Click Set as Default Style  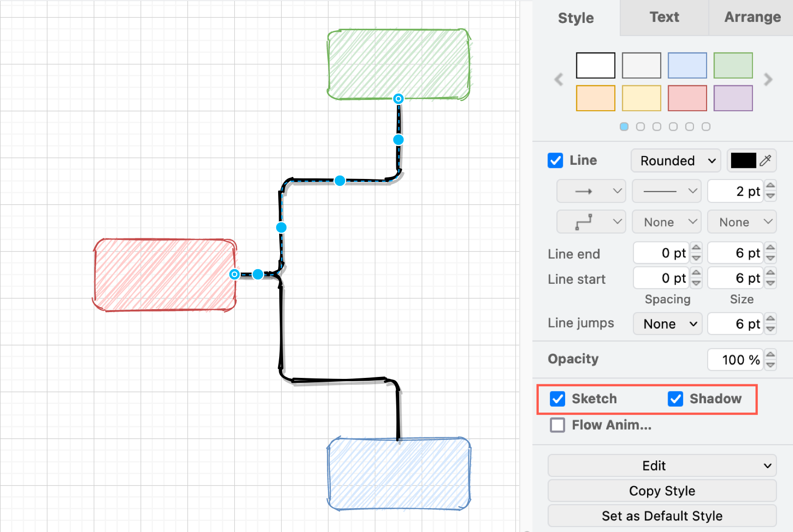(x=661, y=515)
